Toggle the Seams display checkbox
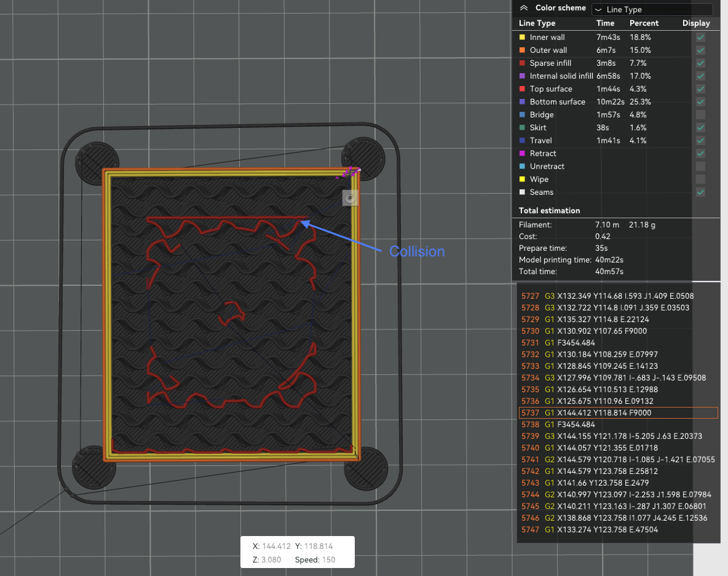Viewport: 728px width, 576px height. pos(700,192)
